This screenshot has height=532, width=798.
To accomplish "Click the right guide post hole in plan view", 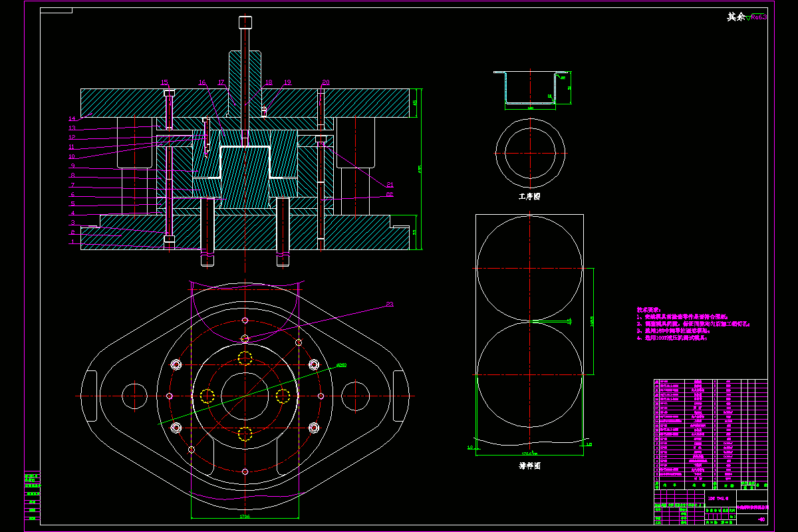I will click(354, 396).
